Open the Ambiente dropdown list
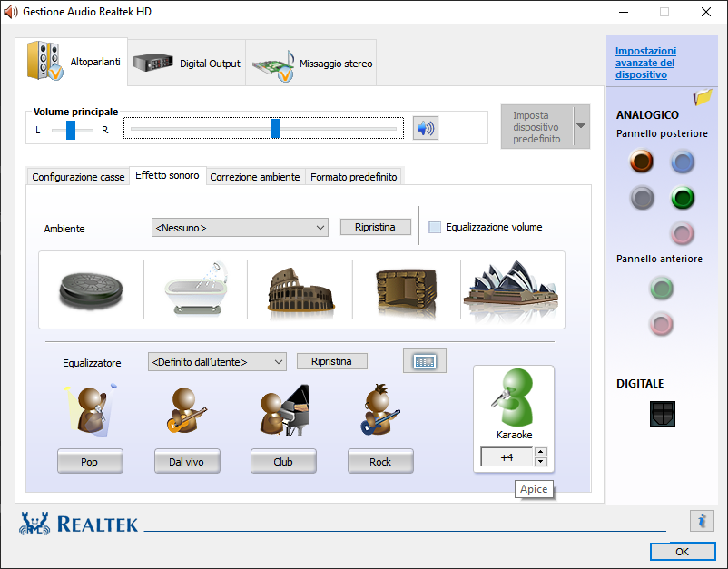This screenshot has height=569, width=728. click(240, 228)
